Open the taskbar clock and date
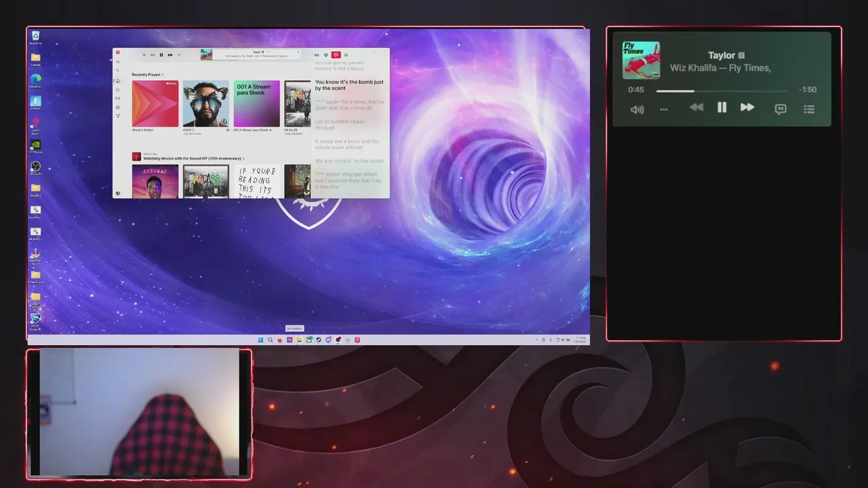868x488 pixels. 580,340
